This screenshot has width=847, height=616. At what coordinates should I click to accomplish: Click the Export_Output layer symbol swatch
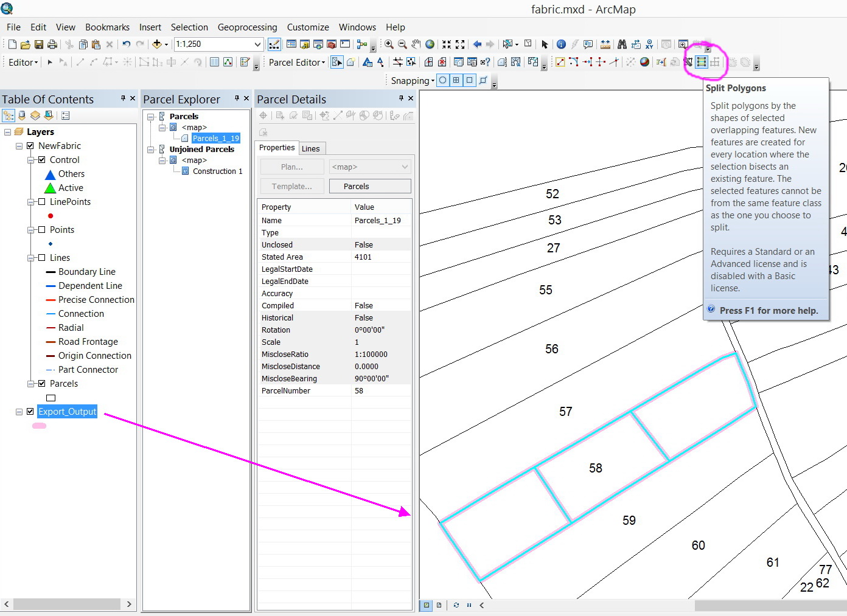click(x=39, y=426)
